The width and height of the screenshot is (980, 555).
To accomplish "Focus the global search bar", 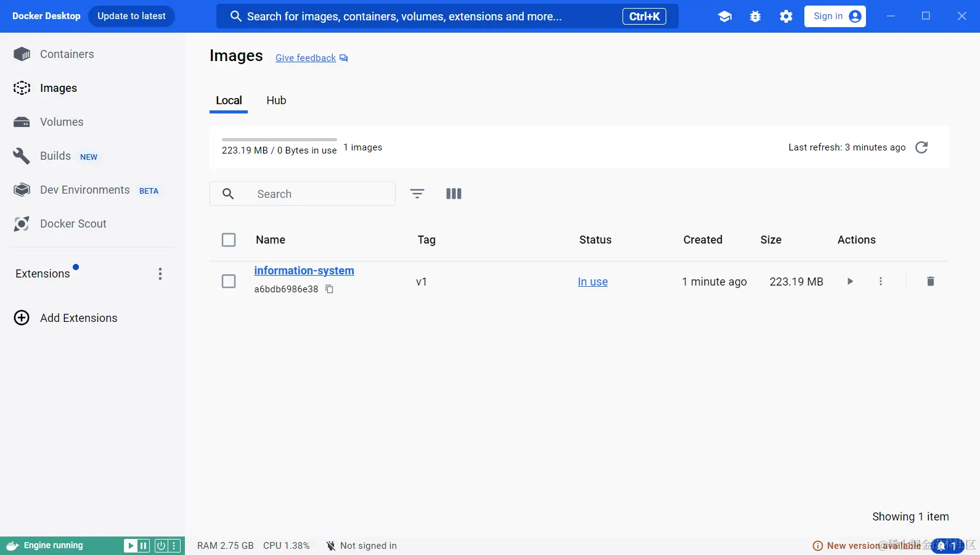I will 447,16.
